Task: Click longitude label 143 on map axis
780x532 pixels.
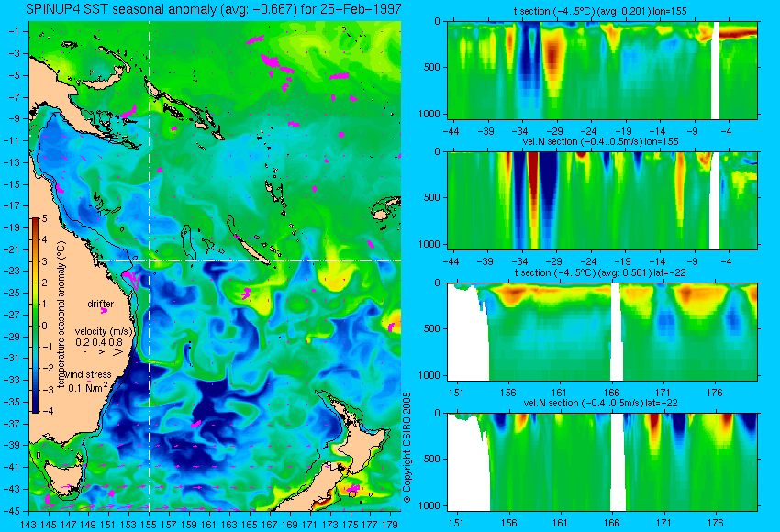Action: pos(28,524)
